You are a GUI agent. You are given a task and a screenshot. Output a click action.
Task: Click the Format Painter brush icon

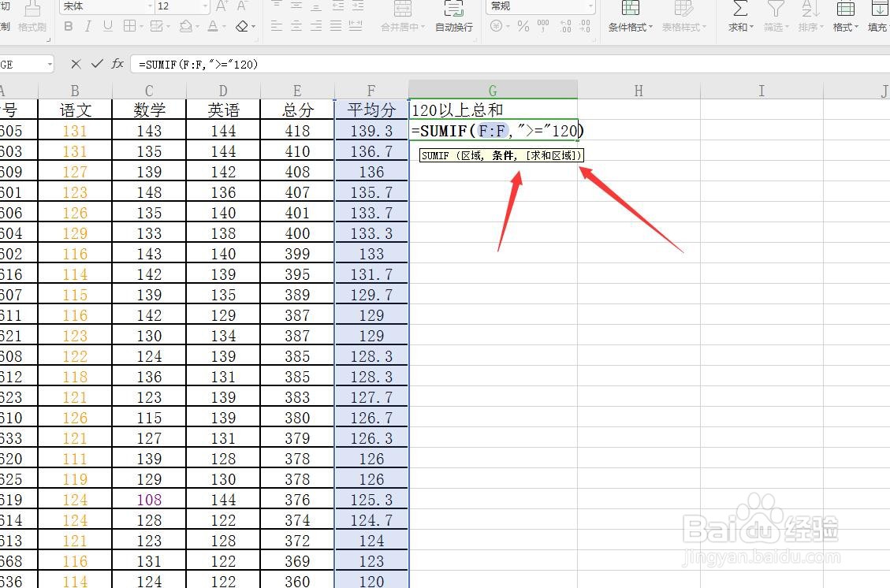coord(32,8)
